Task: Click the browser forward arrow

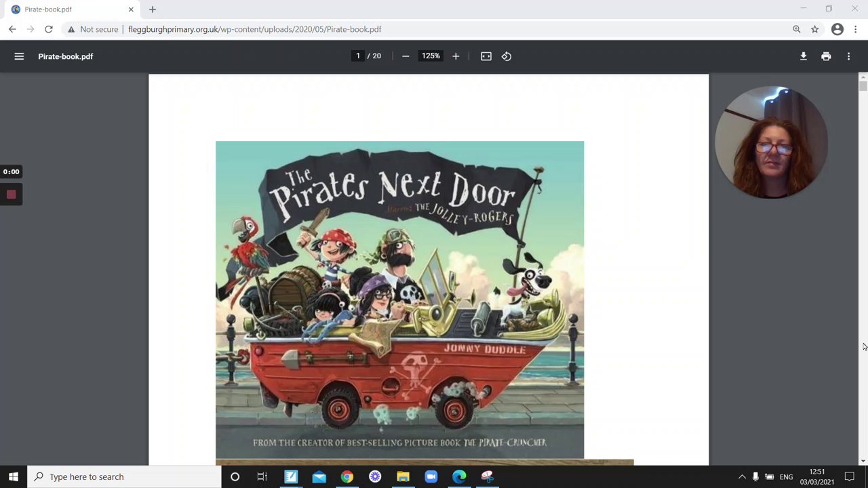Action: pyautogui.click(x=31, y=29)
